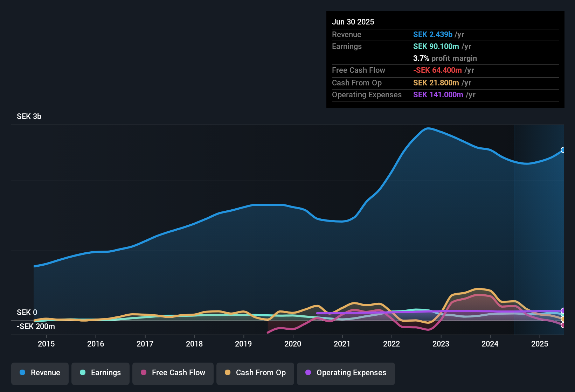The width and height of the screenshot is (575, 392).
Task: Click the 3.7% profit margin text
Action: tap(445, 58)
